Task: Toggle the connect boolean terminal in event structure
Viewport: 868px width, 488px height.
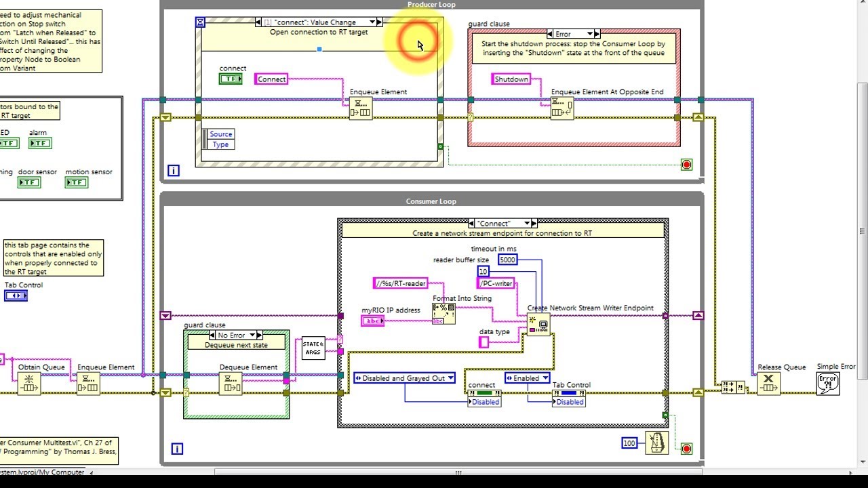Action: click(231, 79)
